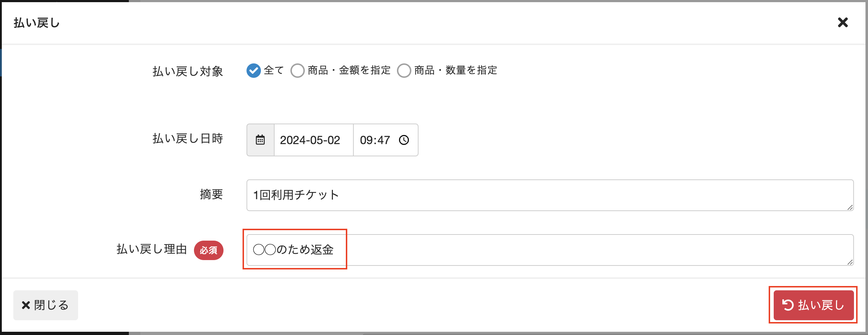Click the 摘要 field label
The width and height of the screenshot is (868, 335).
(x=211, y=195)
